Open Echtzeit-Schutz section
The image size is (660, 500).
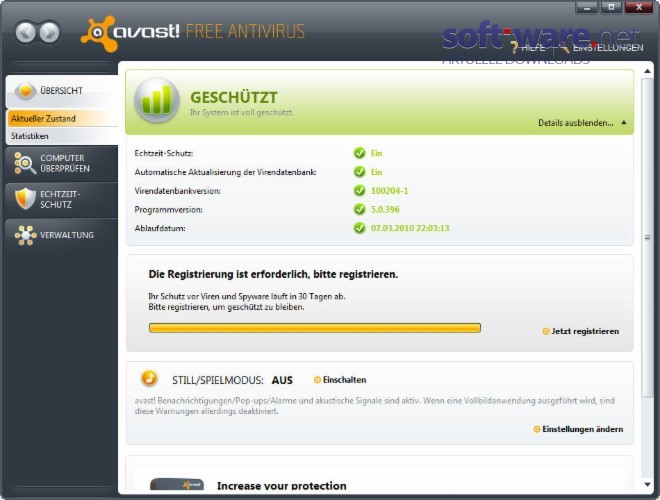click(x=62, y=199)
